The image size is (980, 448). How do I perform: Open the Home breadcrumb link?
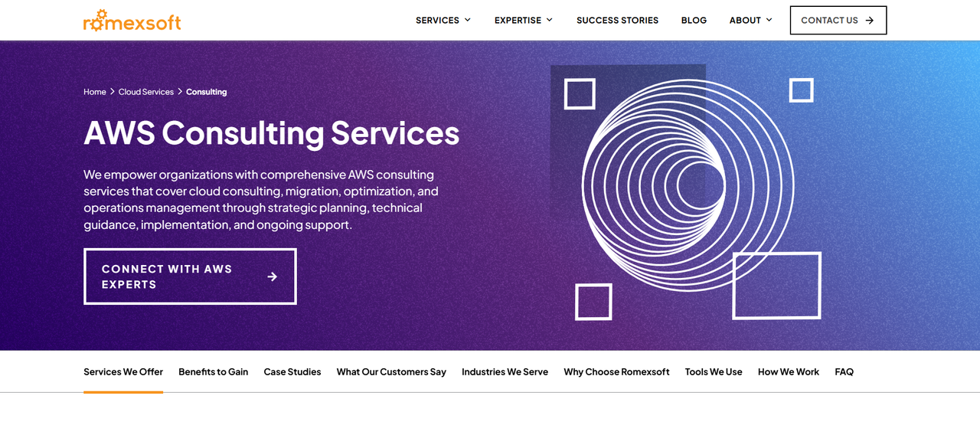pyautogui.click(x=95, y=92)
